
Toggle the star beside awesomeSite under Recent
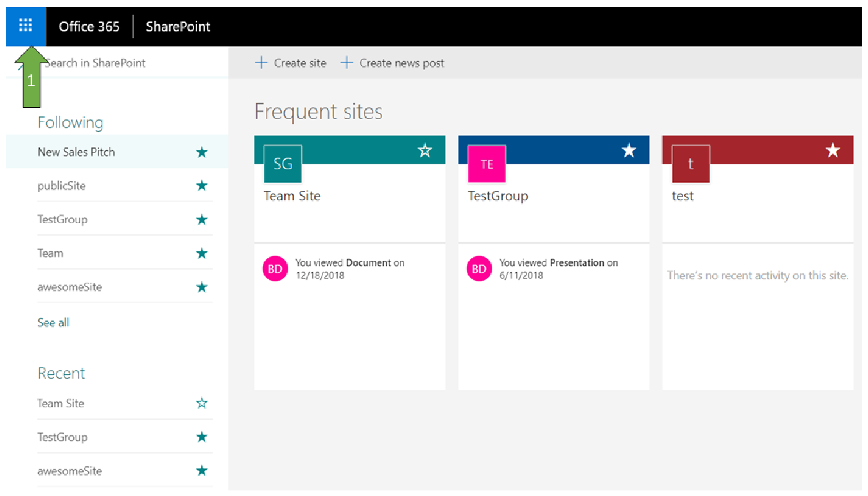[x=201, y=471]
